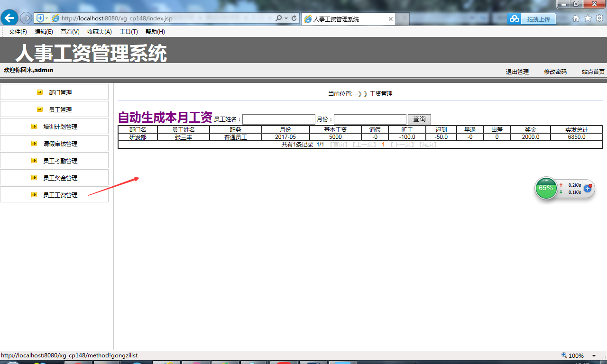Click the 2000.0 bonus cell
The width and height of the screenshot is (607, 364).
pos(531,137)
